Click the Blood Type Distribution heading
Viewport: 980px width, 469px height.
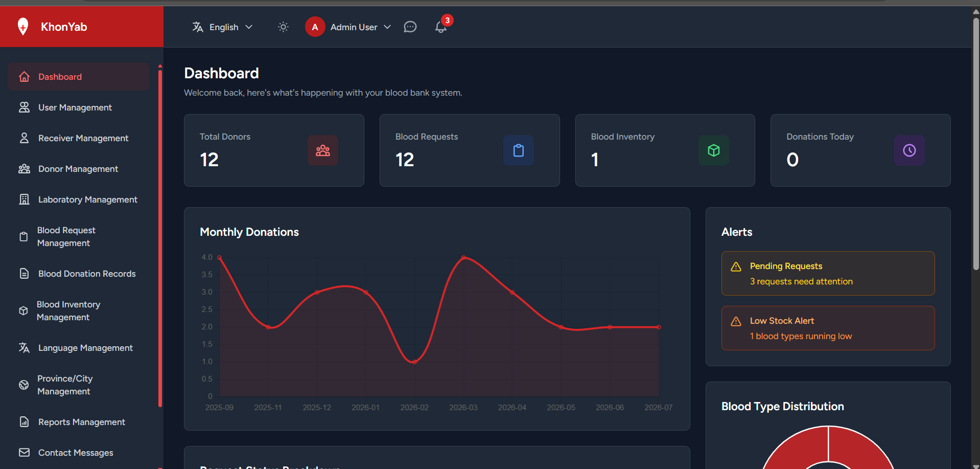click(x=783, y=407)
